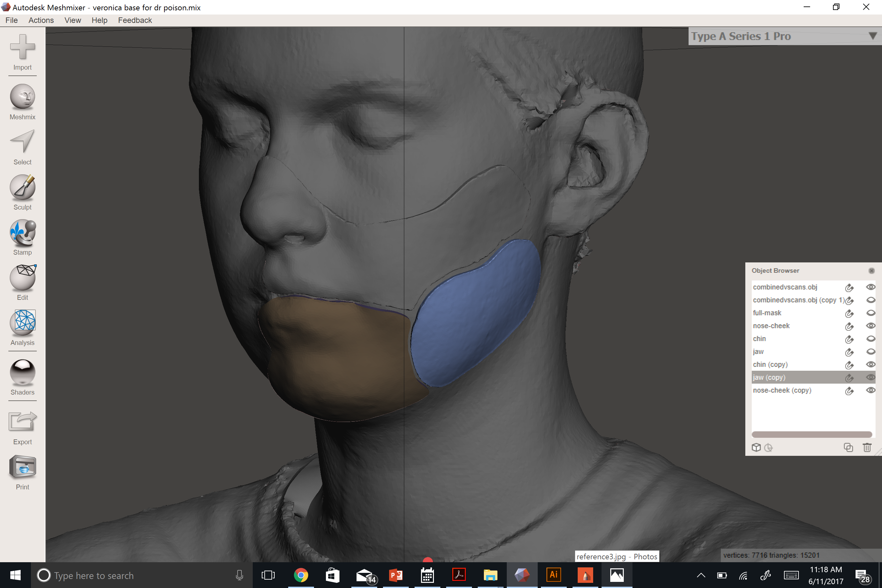Delete selected object with trash icon
This screenshot has height=588, width=882.
[x=867, y=447]
